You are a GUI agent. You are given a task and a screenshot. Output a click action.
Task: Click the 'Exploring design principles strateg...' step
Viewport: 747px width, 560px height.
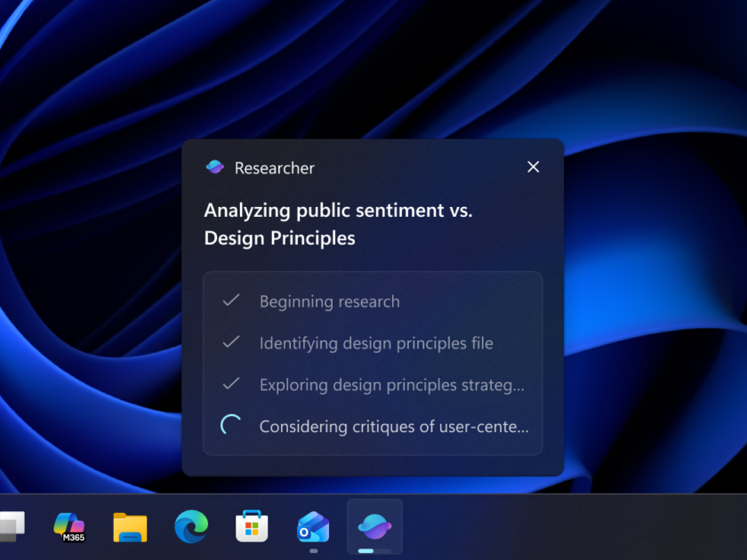point(392,385)
